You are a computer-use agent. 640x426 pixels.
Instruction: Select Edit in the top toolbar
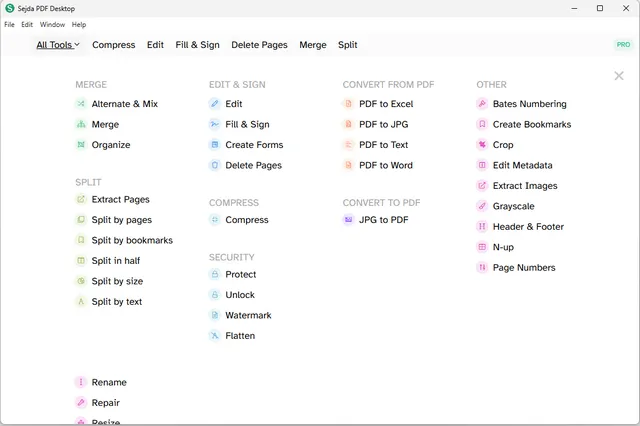pos(155,45)
